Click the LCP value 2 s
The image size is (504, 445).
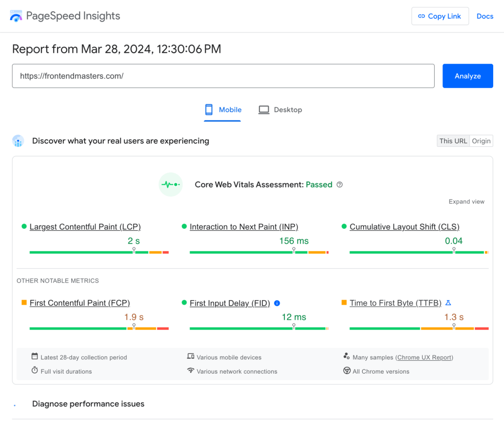point(134,241)
